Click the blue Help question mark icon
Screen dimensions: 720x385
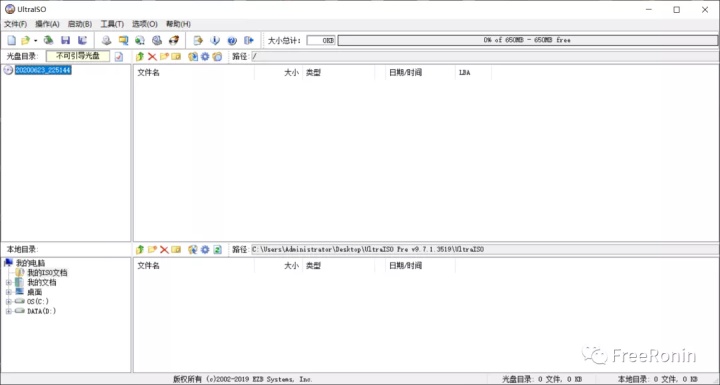pos(232,40)
